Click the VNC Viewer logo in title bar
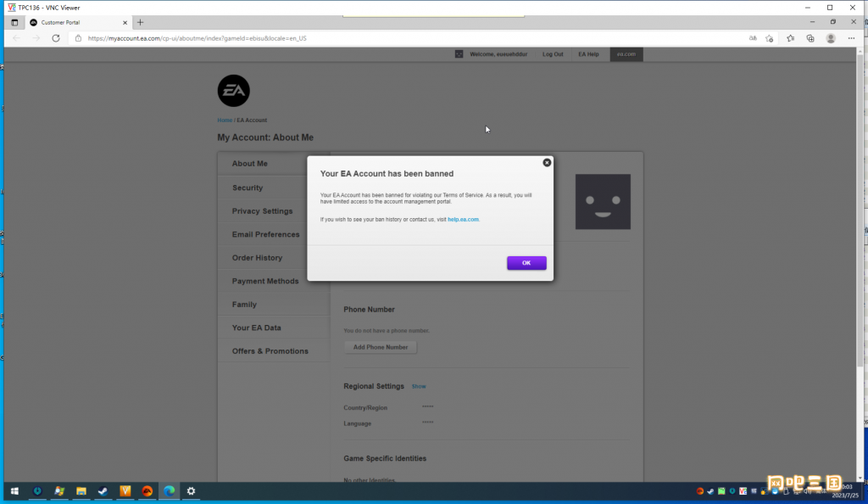Image resolution: width=868 pixels, height=504 pixels. (12, 8)
